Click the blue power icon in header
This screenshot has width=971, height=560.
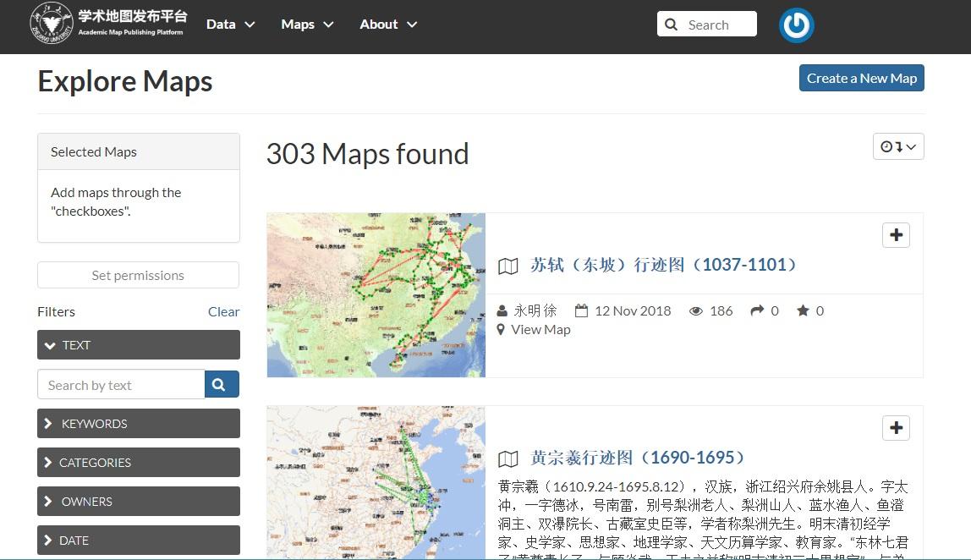pyautogui.click(x=796, y=25)
